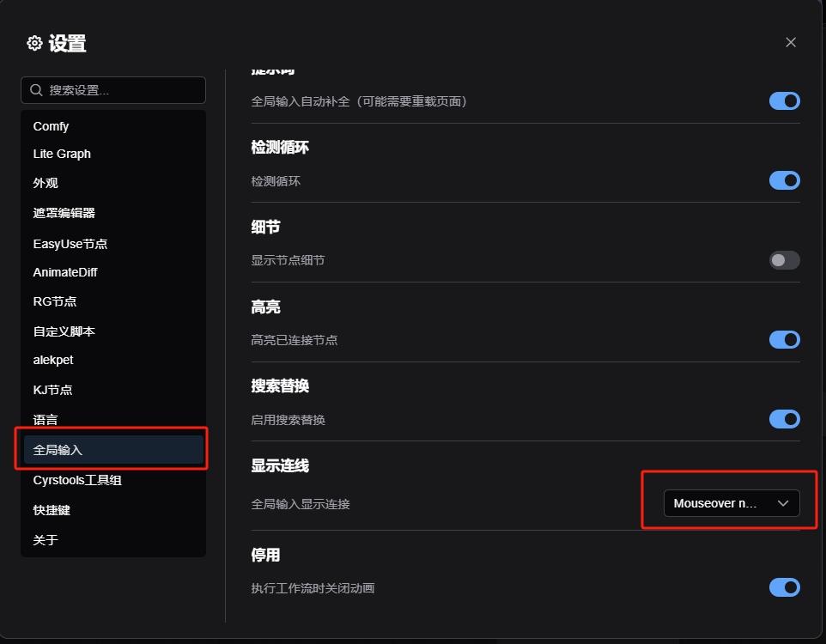
Task: Turn off the 启用搜索替换 switch
Action: coord(784,419)
